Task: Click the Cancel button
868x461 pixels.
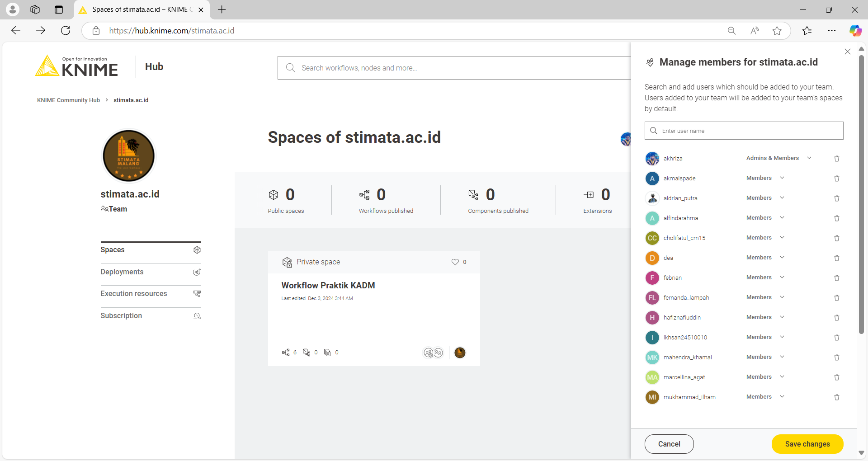Action: click(x=669, y=444)
